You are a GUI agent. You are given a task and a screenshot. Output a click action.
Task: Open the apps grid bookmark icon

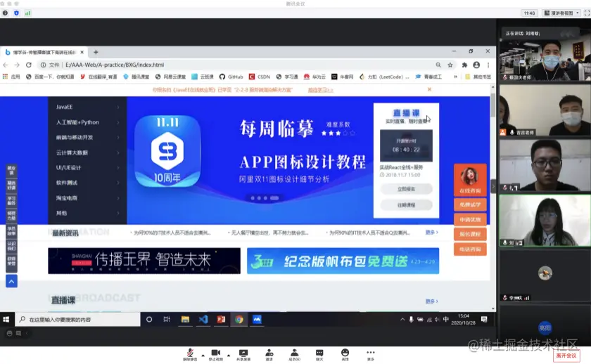5,77
